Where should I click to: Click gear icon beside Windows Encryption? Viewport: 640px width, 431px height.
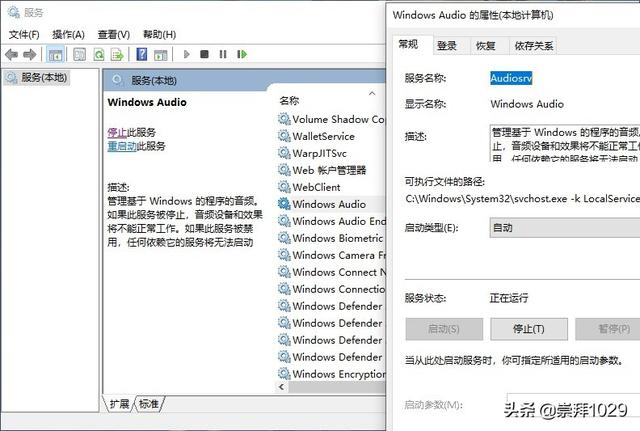click(284, 373)
